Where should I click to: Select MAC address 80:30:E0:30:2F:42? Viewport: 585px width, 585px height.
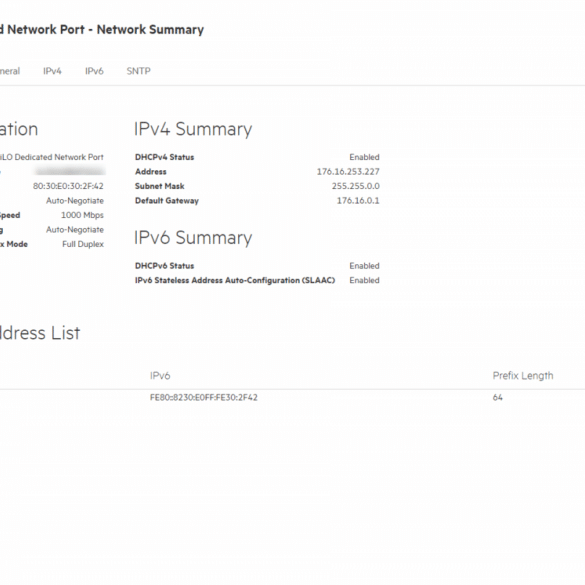pyautogui.click(x=68, y=186)
